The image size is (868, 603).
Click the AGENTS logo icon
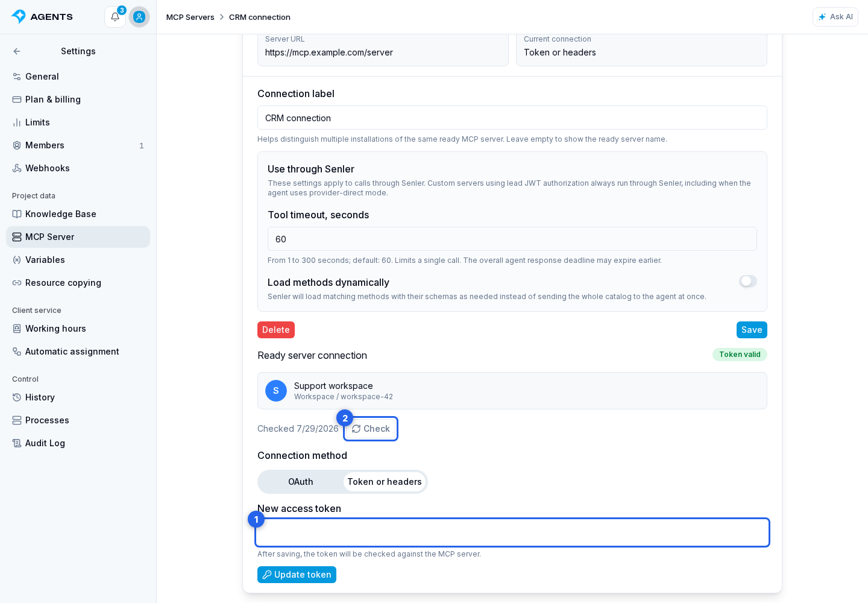tap(19, 17)
